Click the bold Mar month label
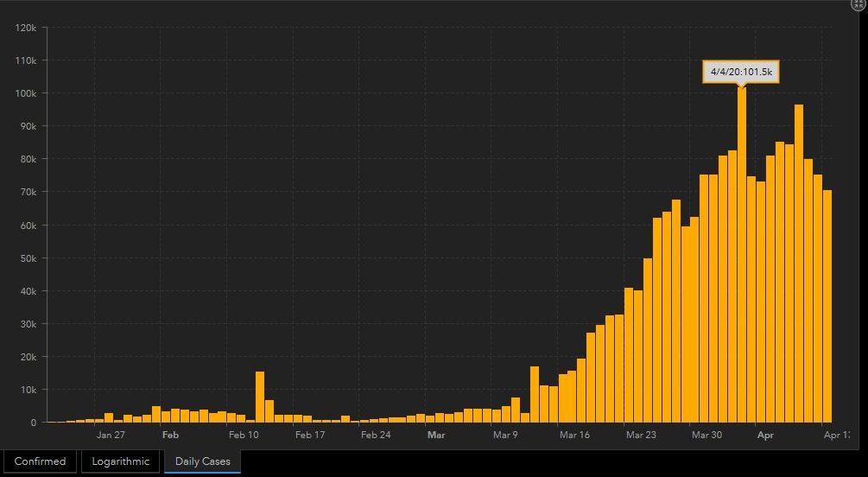The height and width of the screenshot is (477, 868). click(x=436, y=436)
